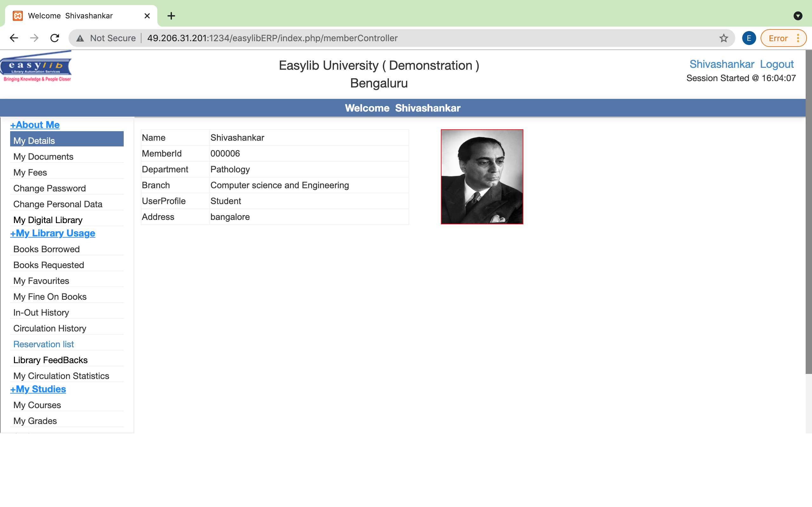
Task: Expand the My Library Usage section
Action: click(x=53, y=233)
